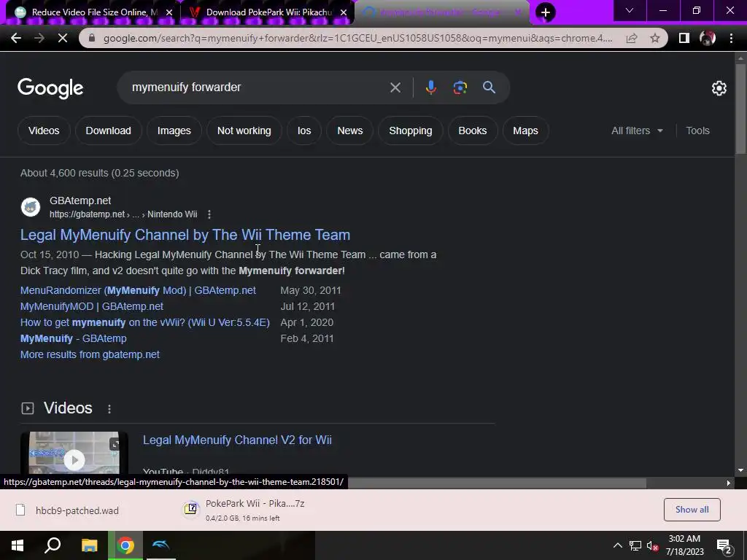Open Legal MyMenuify Channel by Wii Theme Team

(185, 235)
